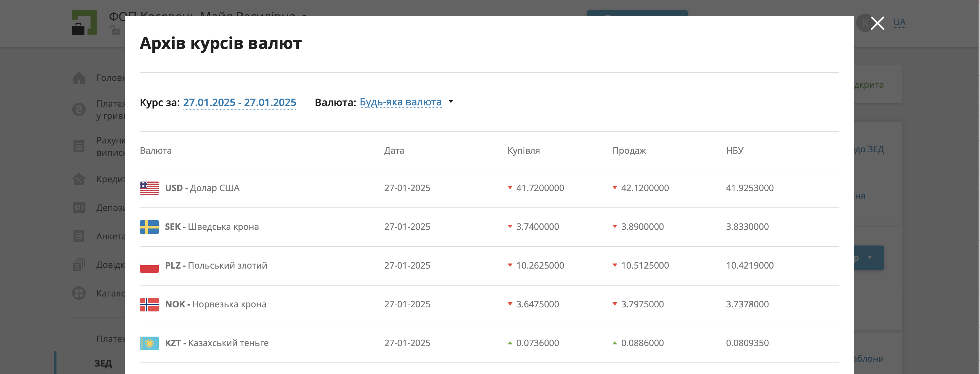Select the USD - Долар США row label
The image size is (980, 374).
[x=202, y=188]
